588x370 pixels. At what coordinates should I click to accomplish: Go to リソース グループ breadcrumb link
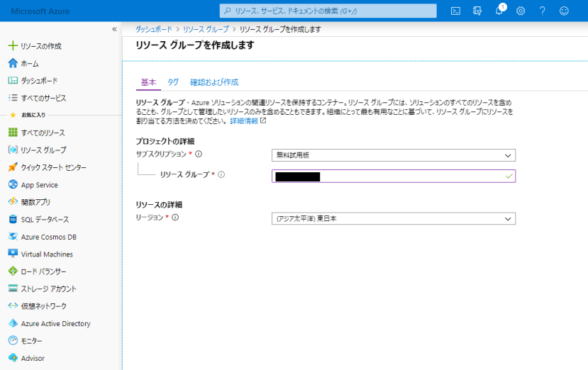[206, 29]
